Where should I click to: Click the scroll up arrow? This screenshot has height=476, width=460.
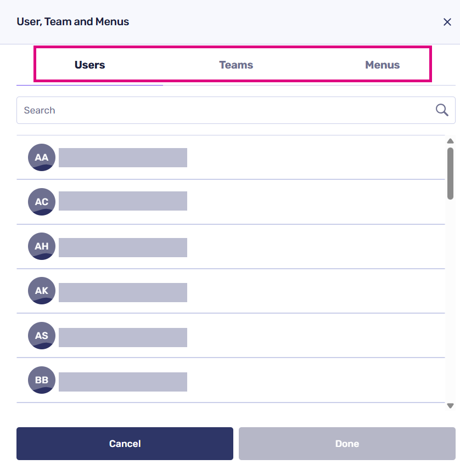pos(451,141)
